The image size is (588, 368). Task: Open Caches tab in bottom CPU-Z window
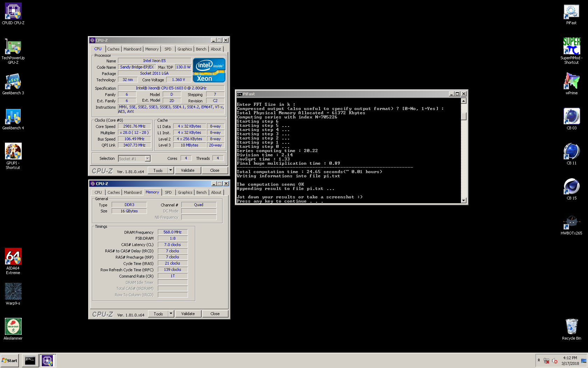tap(114, 192)
